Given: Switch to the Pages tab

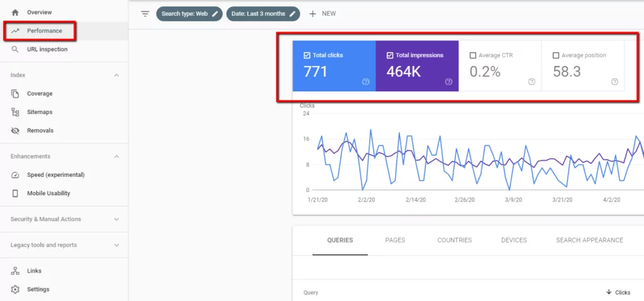Looking at the screenshot, I should pos(395,240).
